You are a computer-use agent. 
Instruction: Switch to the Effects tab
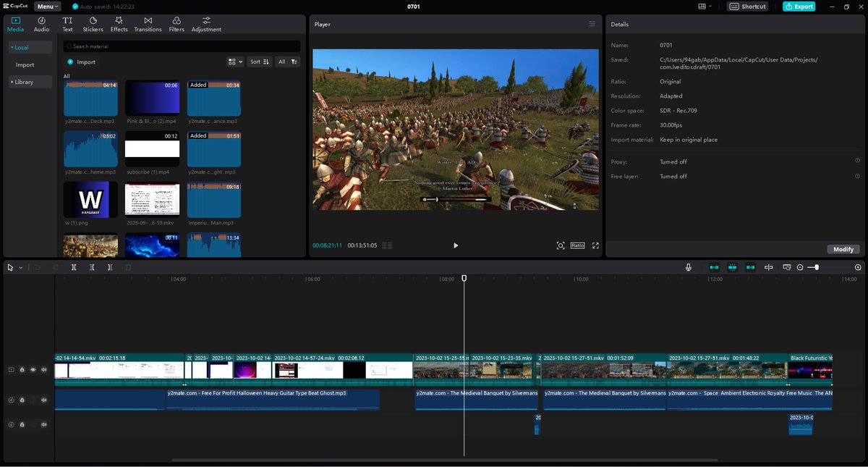click(119, 25)
